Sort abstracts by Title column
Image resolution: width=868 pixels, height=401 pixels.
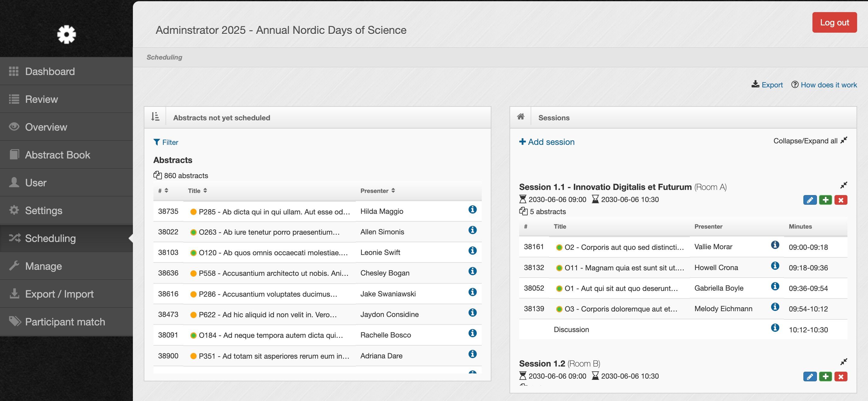[x=198, y=191]
